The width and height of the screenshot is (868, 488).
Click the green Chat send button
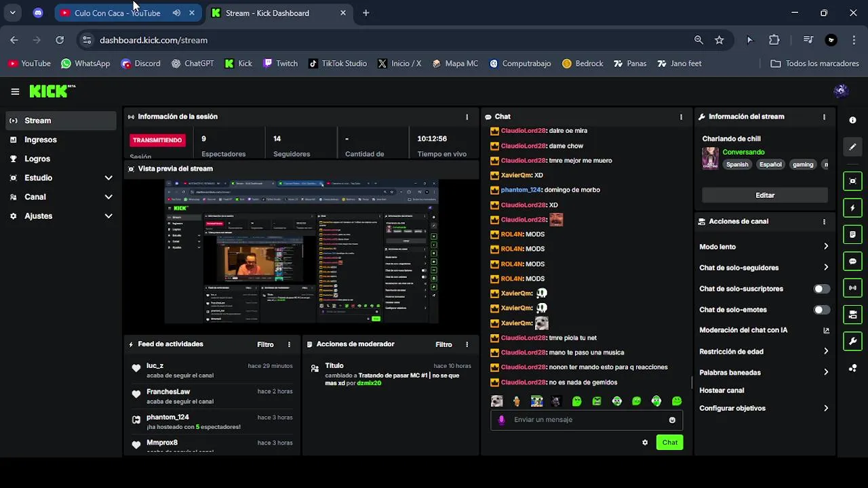pyautogui.click(x=669, y=443)
